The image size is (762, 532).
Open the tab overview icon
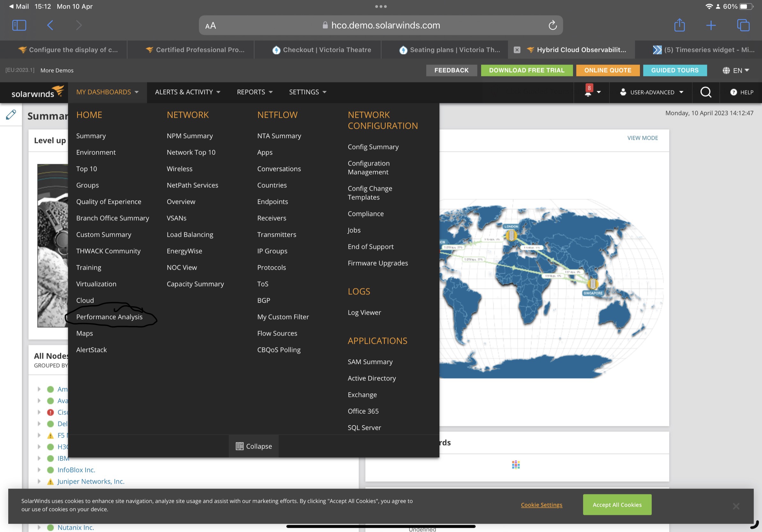coord(743,25)
